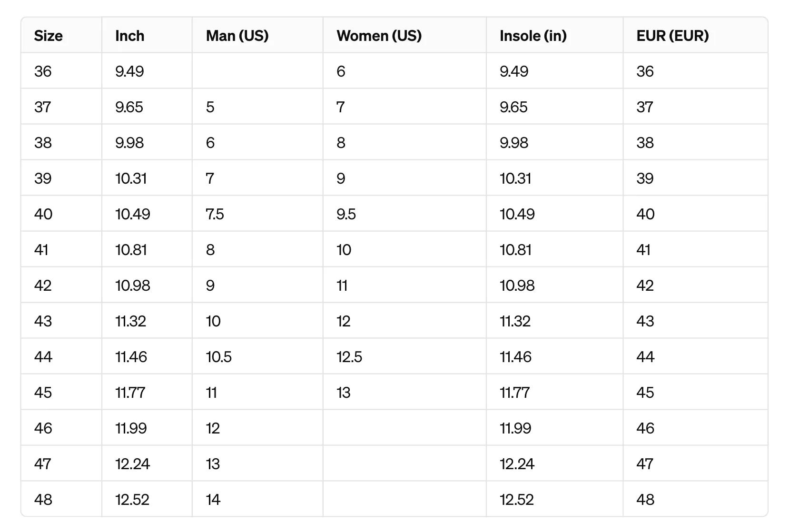The width and height of the screenshot is (789, 532).
Task: Click size 36 in the Size column
Action: coord(43,71)
